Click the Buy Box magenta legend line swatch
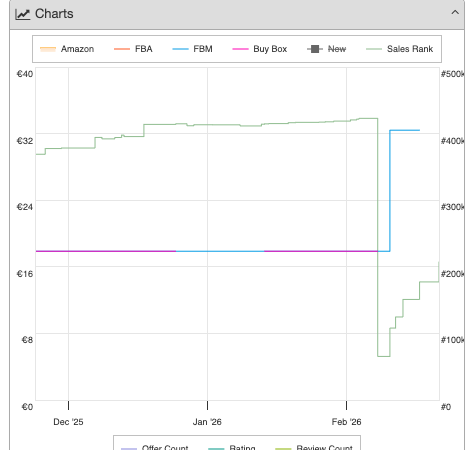Viewport: 474px width, 450px height. pyautogui.click(x=240, y=49)
